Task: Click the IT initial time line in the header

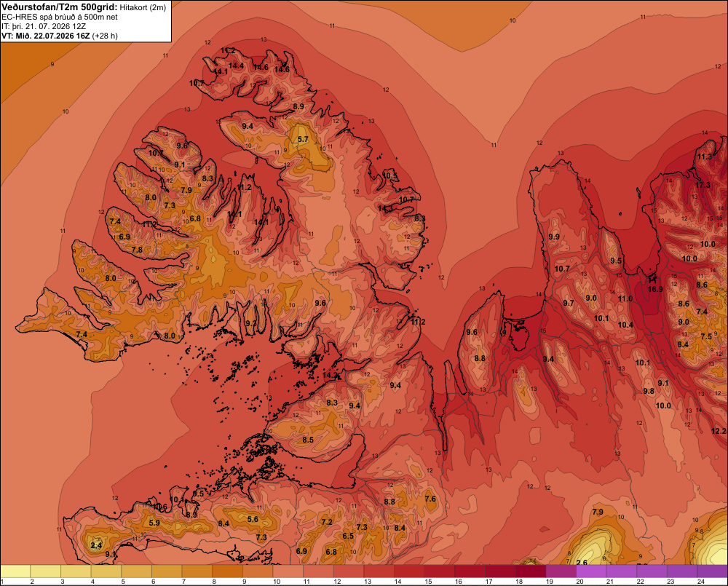Action: [44, 26]
